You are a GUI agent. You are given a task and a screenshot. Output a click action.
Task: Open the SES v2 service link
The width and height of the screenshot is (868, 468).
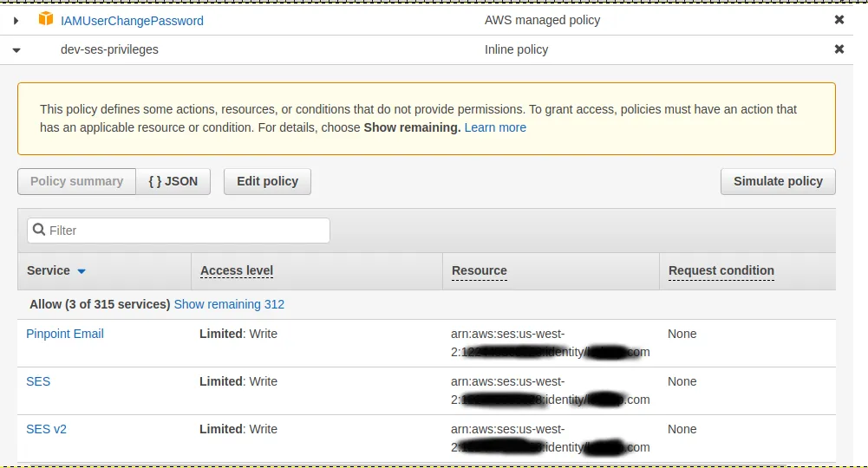tap(46, 429)
